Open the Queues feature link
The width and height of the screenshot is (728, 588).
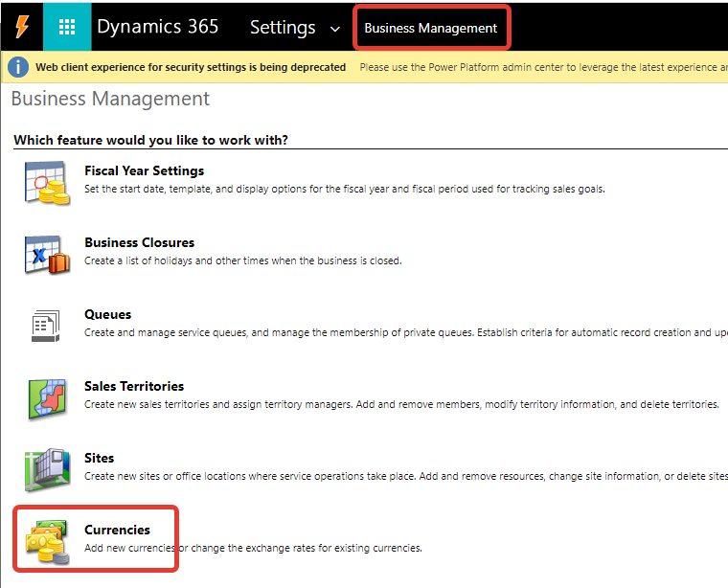[107, 315]
